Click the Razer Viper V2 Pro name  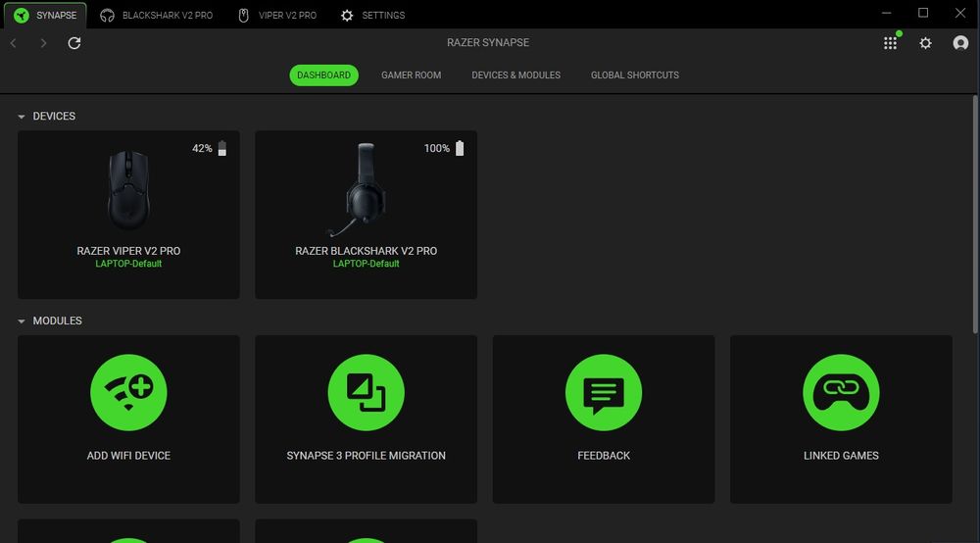(x=128, y=251)
